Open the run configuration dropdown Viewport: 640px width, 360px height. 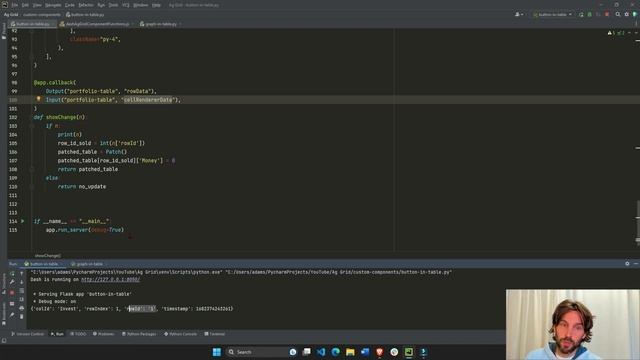pyautogui.click(x=552, y=14)
